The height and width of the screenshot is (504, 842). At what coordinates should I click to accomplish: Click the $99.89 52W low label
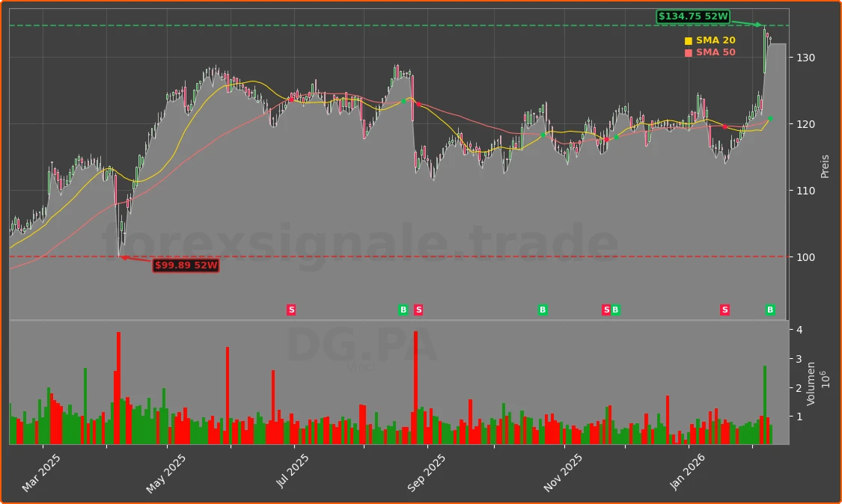186,265
